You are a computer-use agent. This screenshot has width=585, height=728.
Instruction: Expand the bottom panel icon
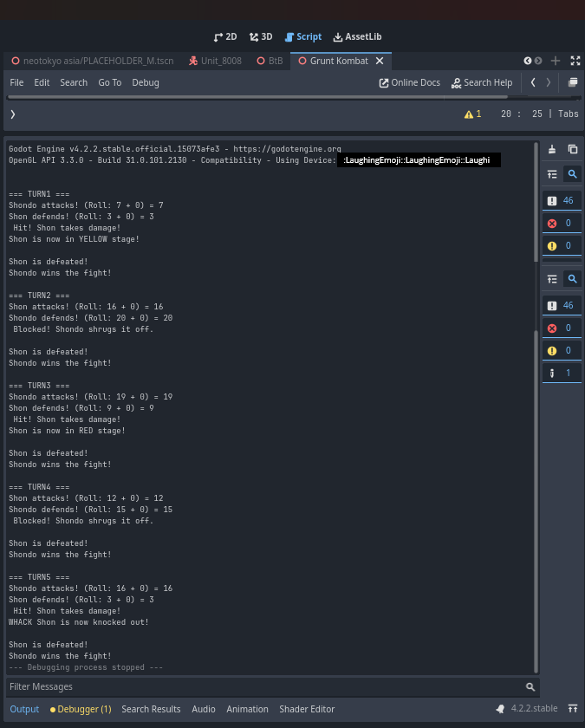[x=573, y=709]
